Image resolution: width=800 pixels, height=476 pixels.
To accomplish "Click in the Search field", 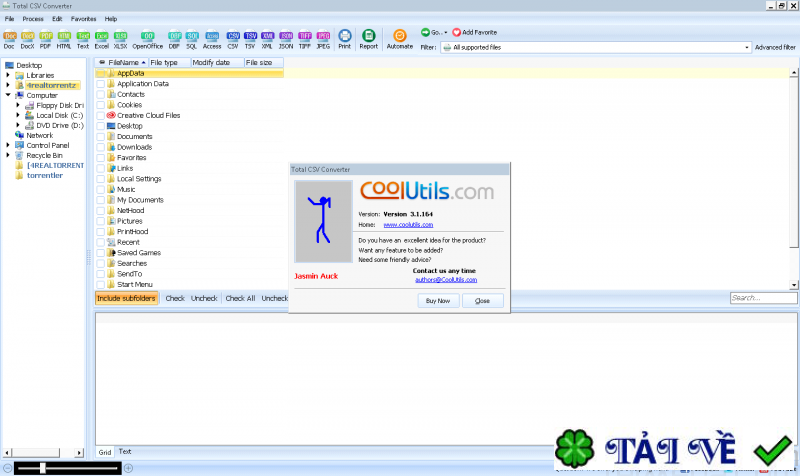I will pos(763,298).
